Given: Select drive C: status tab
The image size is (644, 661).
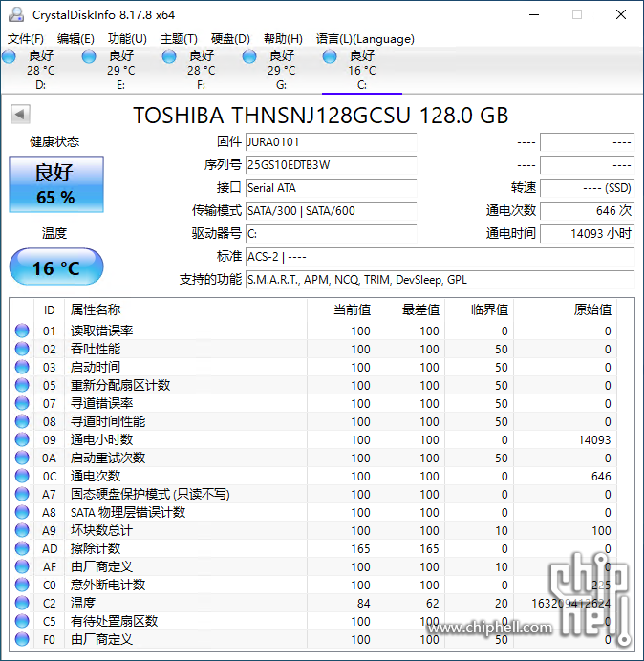Looking at the screenshot, I should 361,70.
